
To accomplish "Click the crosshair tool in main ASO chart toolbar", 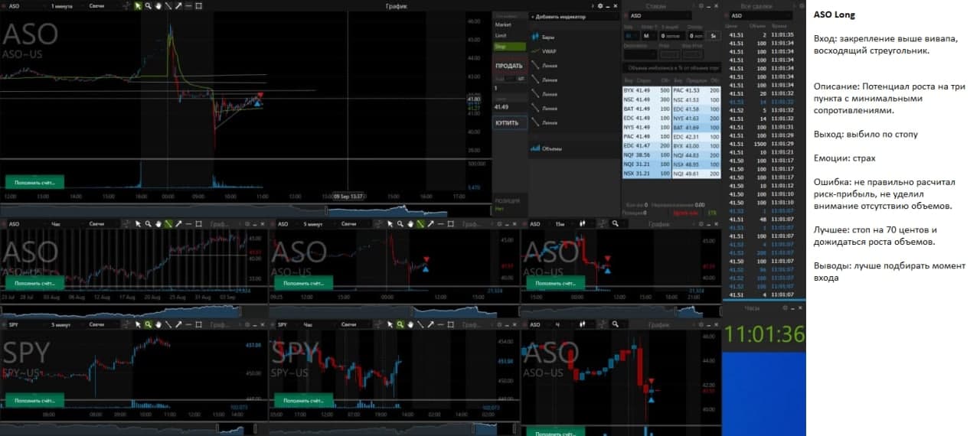I will (x=128, y=5).
